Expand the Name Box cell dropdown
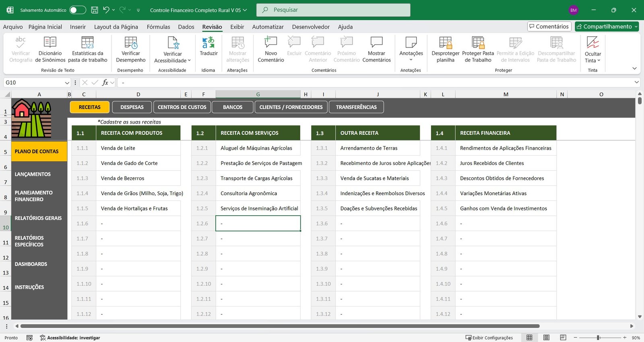Image resolution: width=644 pixels, height=342 pixels. coord(67,82)
